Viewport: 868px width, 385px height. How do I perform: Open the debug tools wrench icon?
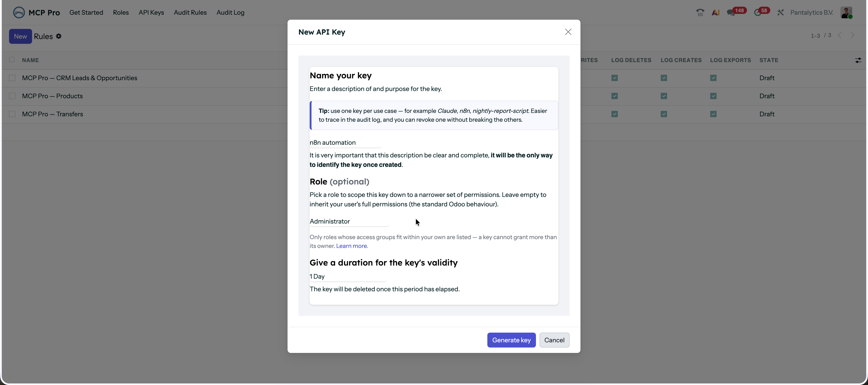click(x=780, y=12)
